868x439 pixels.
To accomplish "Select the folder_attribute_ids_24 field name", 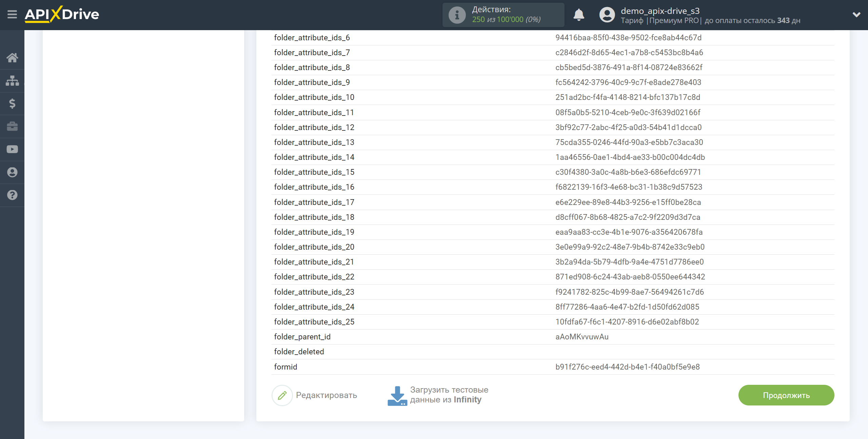I will pos(314,307).
